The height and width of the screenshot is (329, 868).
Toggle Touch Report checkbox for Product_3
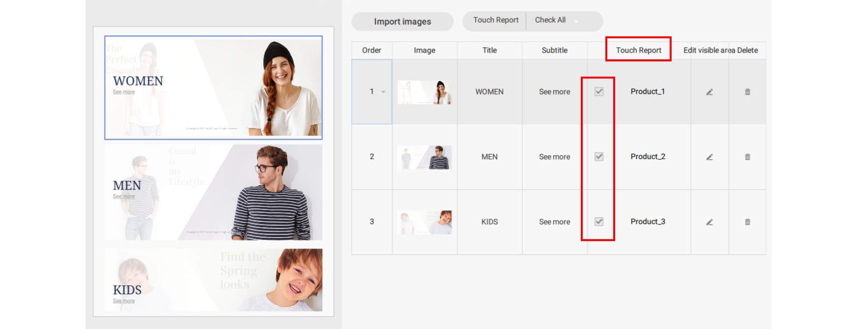[599, 221]
